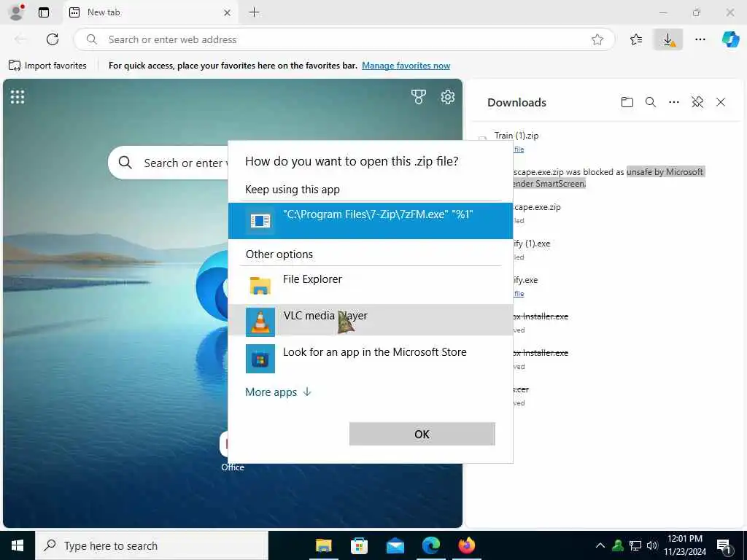This screenshot has width=747, height=560.
Task: Open network tray icon
Action: (635, 545)
